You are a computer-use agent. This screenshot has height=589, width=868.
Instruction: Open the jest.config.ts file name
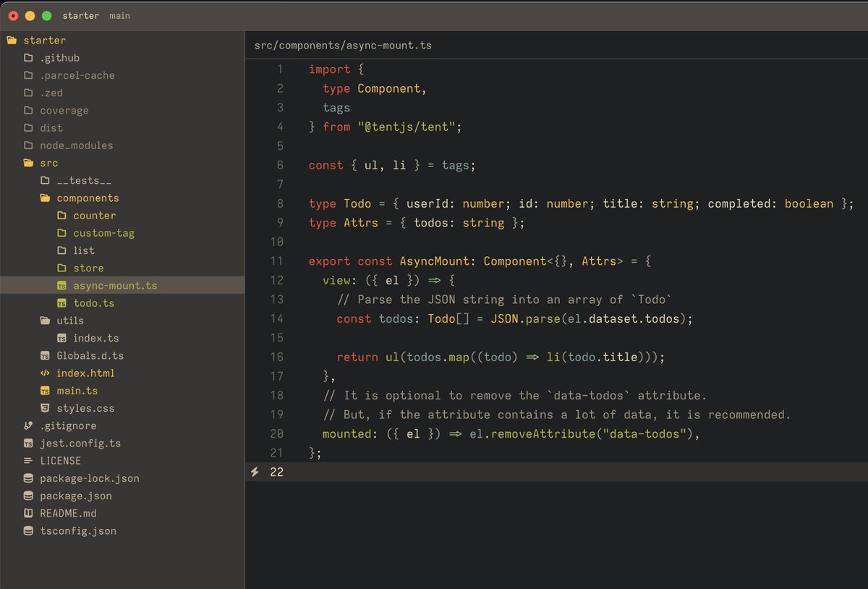coord(80,443)
